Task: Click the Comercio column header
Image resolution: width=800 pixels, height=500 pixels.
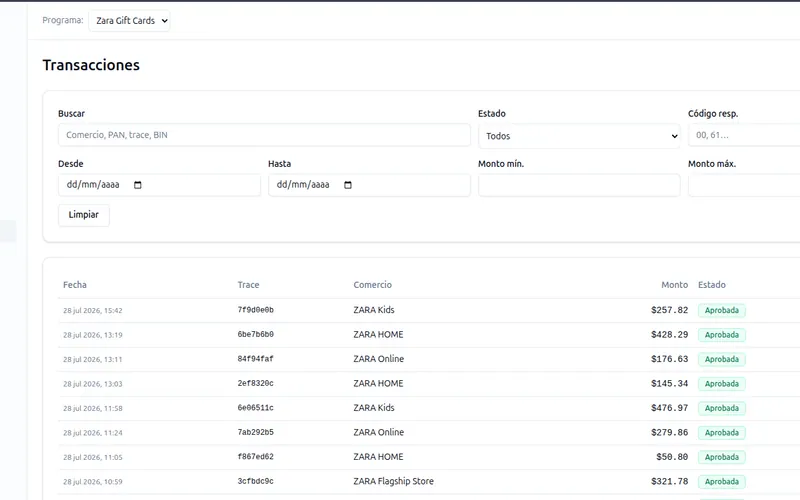Action: (x=372, y=285)
